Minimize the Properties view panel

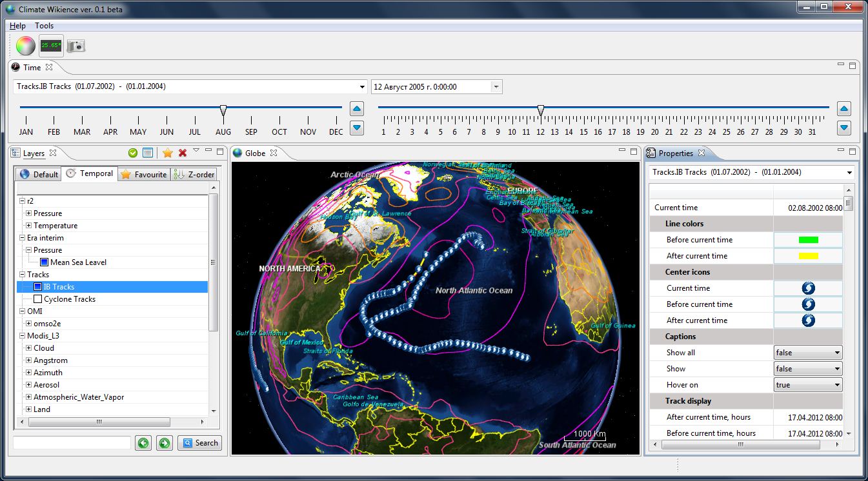coord(841,150)
